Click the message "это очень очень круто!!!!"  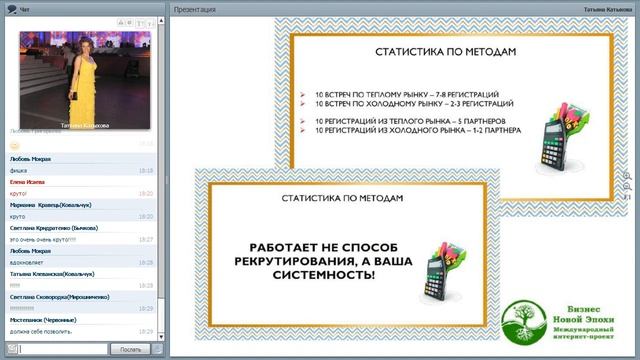pyautogui.click(x=43, y=240)
